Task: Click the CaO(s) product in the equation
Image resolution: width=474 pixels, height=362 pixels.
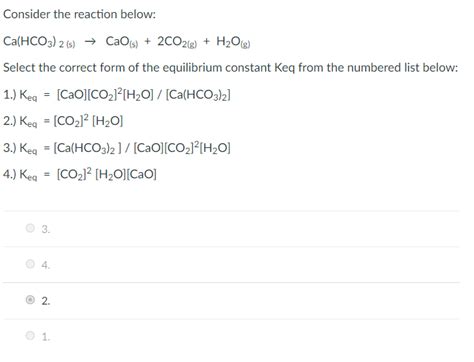Action: click(122, 42)
